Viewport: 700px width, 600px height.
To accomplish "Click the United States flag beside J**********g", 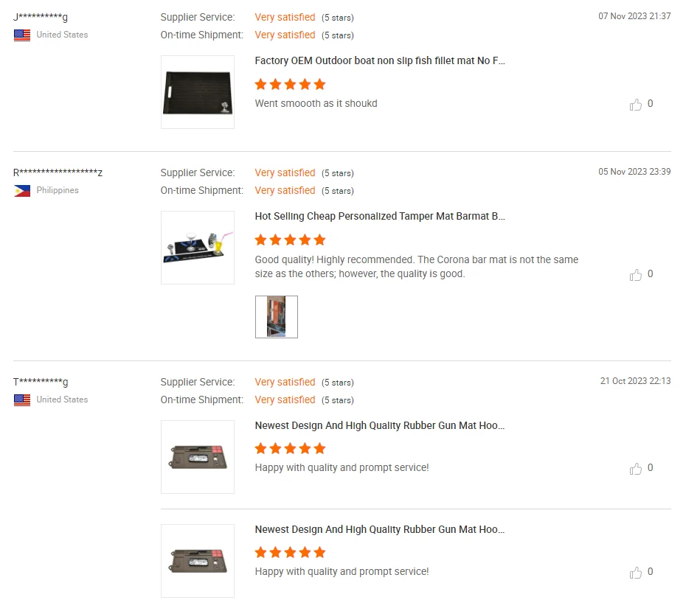I will (x=22, y=35).
